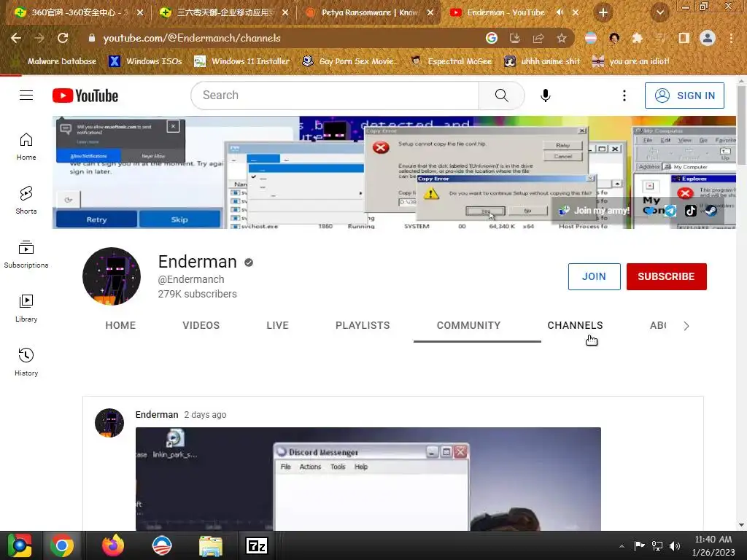Reload the page with refresh button
This screenshot has width=747, height=560.
tap(63, 38)
